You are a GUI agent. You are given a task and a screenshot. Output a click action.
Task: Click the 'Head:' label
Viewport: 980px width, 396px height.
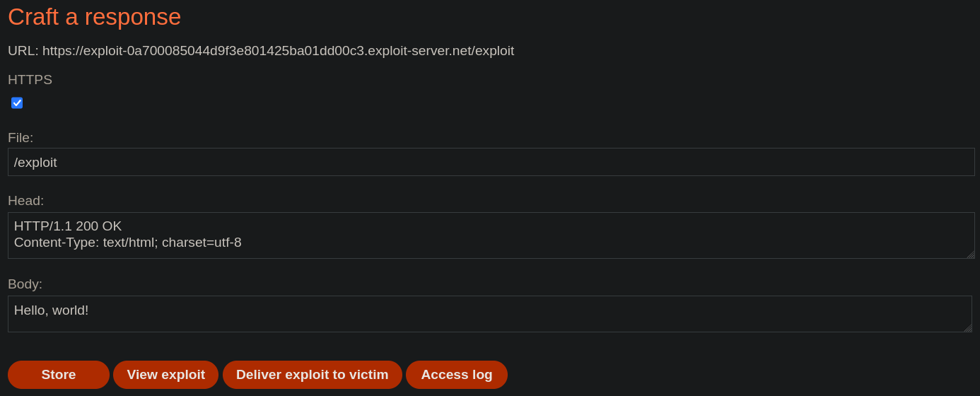25,201
